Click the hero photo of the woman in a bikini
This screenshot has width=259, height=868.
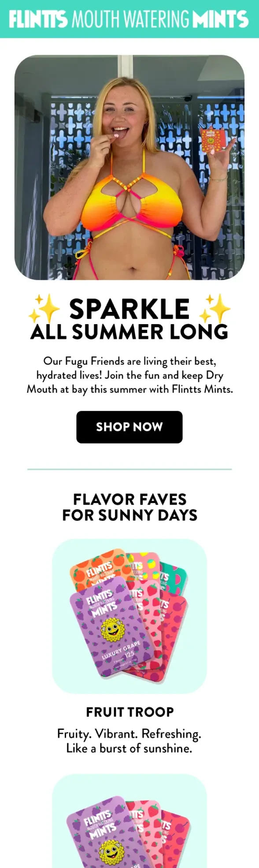point(129,167)
